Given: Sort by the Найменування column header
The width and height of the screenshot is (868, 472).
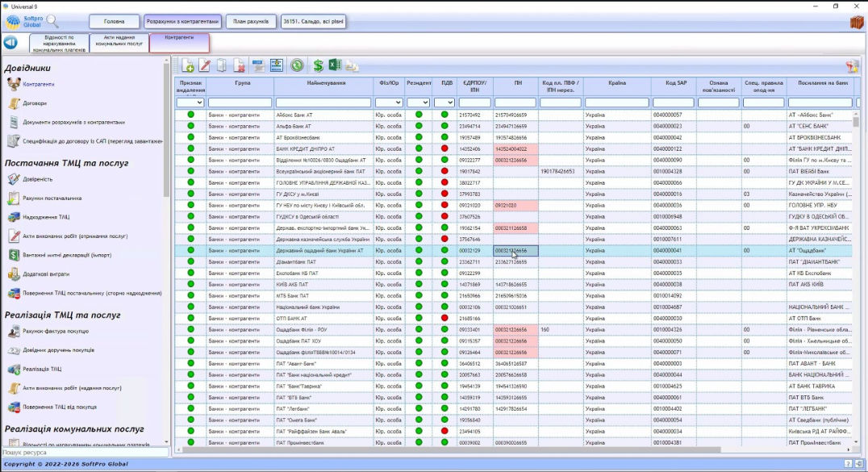Looking at the screenshot, I should pyautogui.click(x=326, y=83).
